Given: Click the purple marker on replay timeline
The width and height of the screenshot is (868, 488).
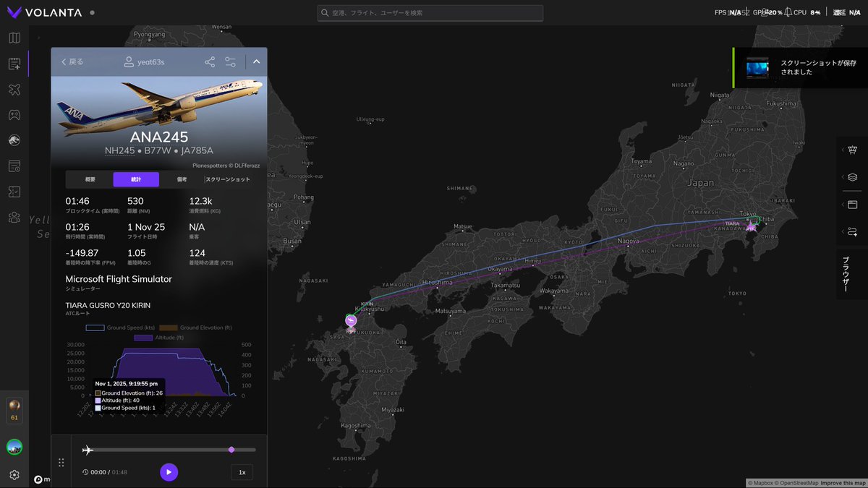Looking at the screenshot, I should 231,450.
